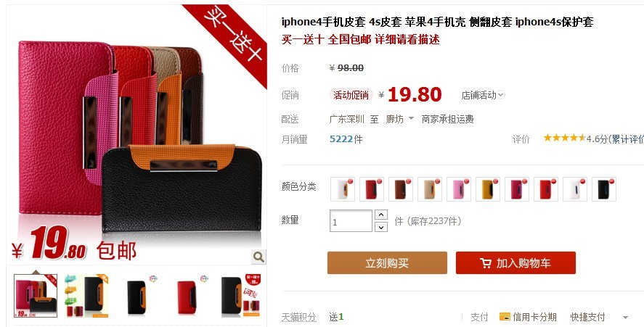Expand the payment options arrow after 快捷支付
This screenshot has height=327, width=644.
[626, 317]
